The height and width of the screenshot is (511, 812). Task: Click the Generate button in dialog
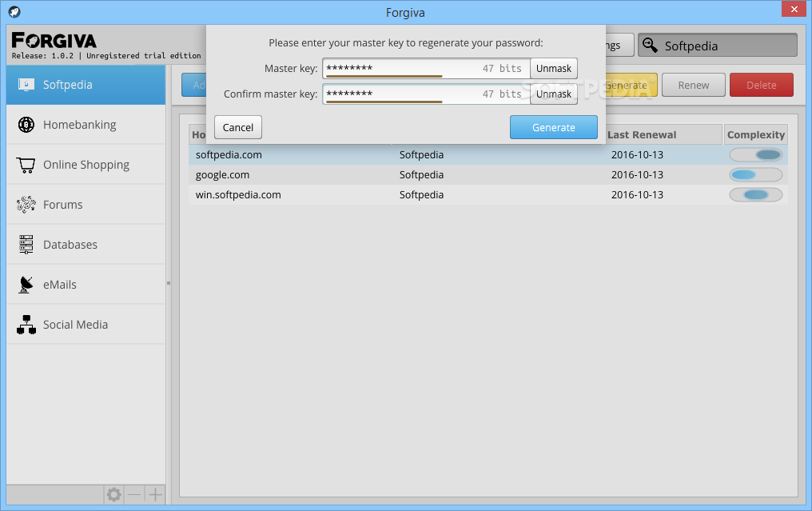[x=554, y=127]
